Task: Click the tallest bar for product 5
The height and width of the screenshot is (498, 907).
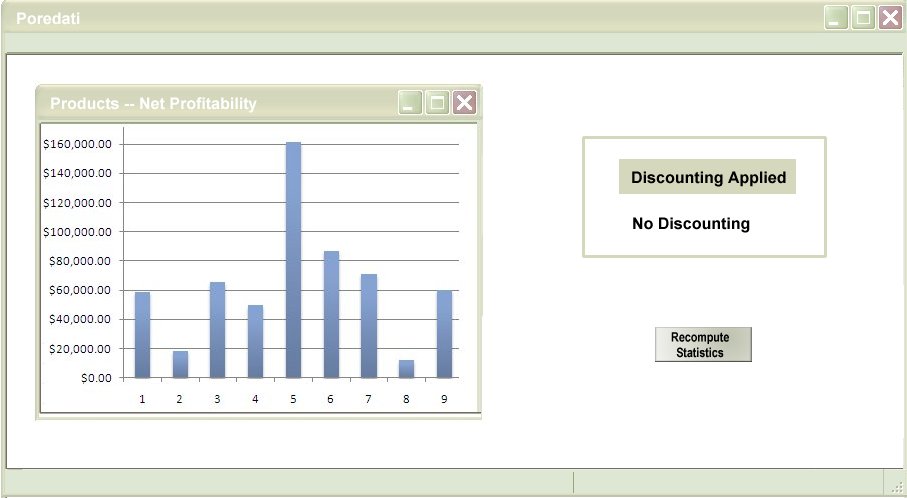Action: coord(293,260)
